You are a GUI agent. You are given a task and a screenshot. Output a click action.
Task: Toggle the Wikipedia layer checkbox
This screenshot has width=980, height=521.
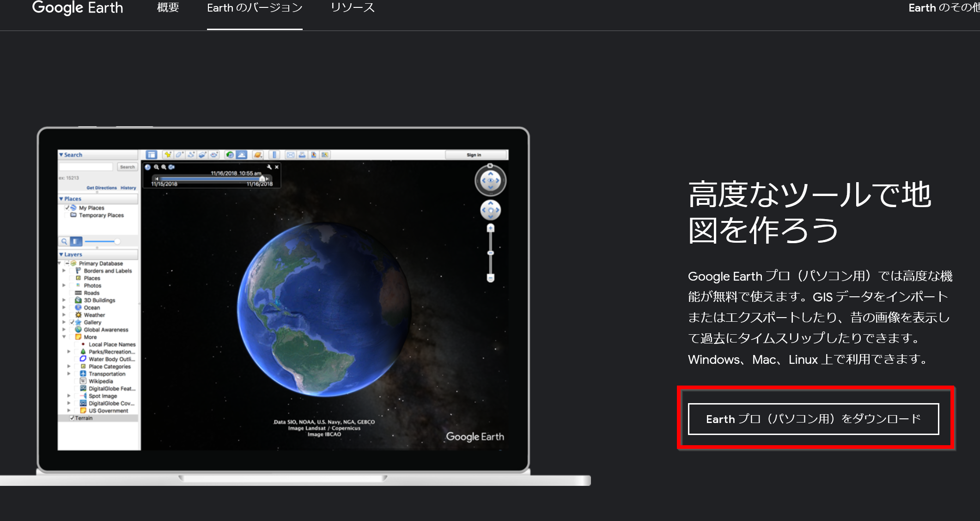(x=77, y=381)
